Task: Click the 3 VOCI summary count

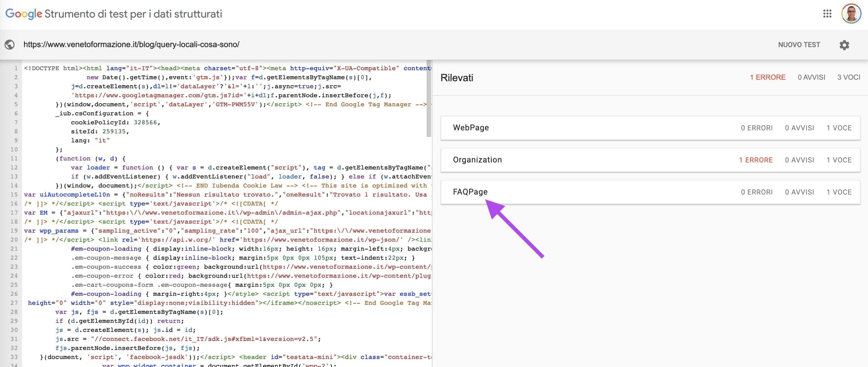Action: click(x=849, y=77)
